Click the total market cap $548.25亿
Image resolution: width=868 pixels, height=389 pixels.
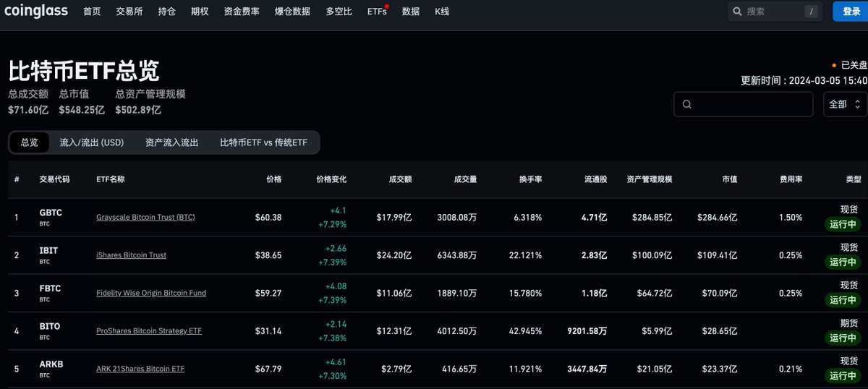point(82,110)
